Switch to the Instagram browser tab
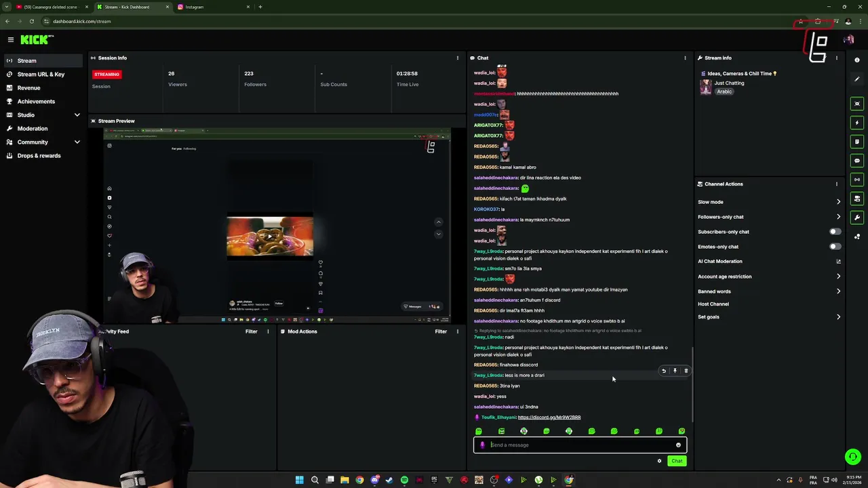 (214, 7)
